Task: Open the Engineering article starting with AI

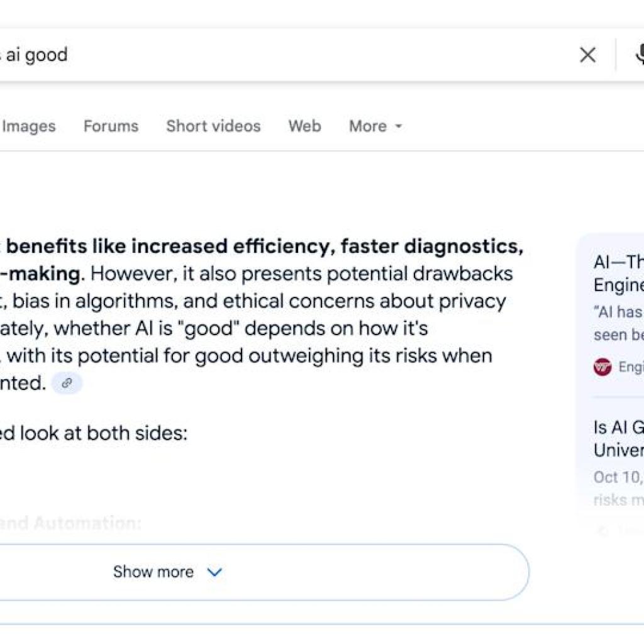Action: (x=618, y=274)
